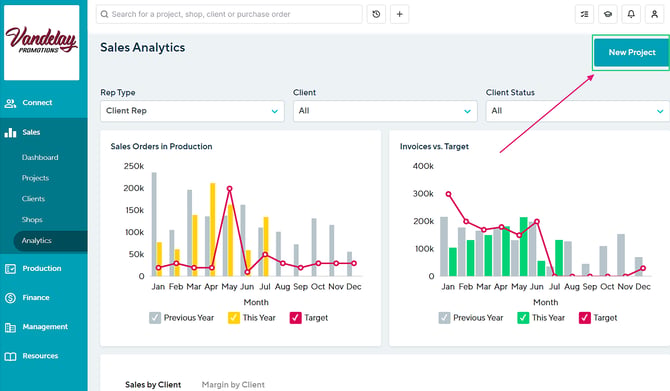Screen dimensions: 670x391
Task: Go to Clients under Sales
Action: pos(33,199)
